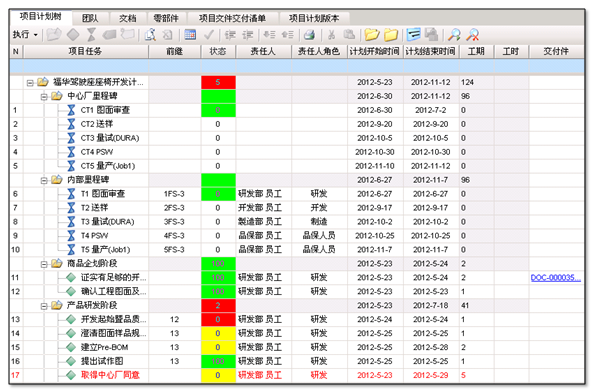
Task: Switch to the 文档 tab
Action: [x=128, y=18]
